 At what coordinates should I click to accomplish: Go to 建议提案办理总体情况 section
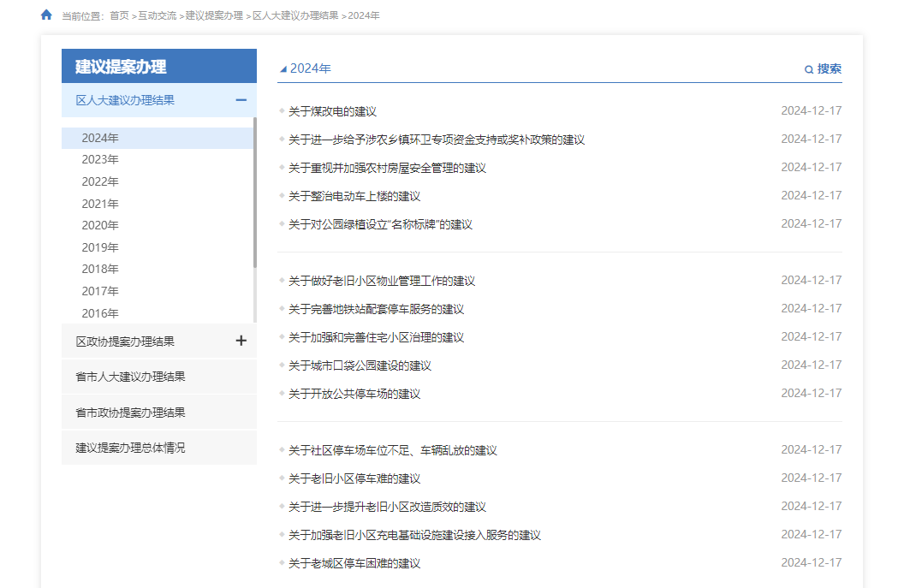(130, 448)
